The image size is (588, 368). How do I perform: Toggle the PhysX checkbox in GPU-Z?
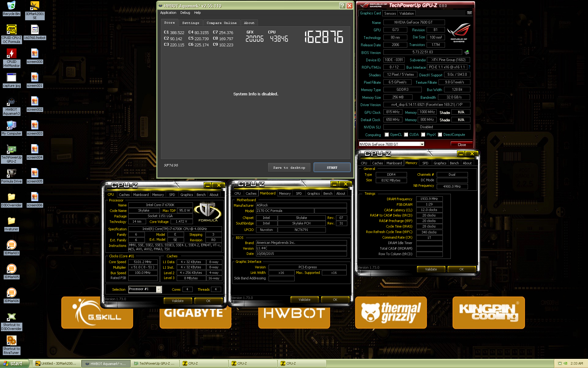click(423, 135)
